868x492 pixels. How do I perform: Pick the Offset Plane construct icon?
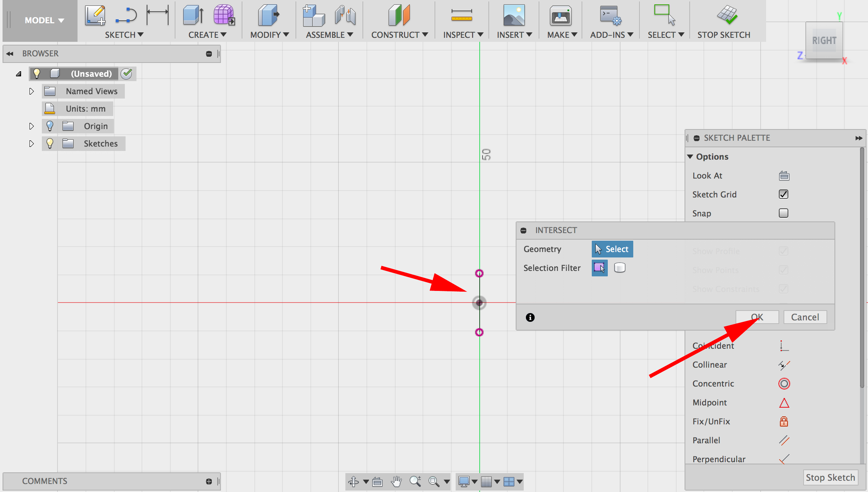[399, 15]
